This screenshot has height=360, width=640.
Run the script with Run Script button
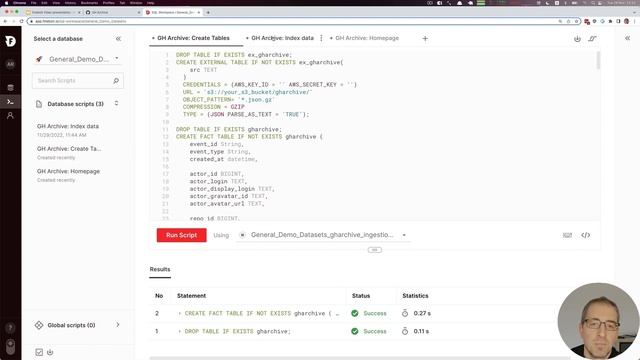182,235
